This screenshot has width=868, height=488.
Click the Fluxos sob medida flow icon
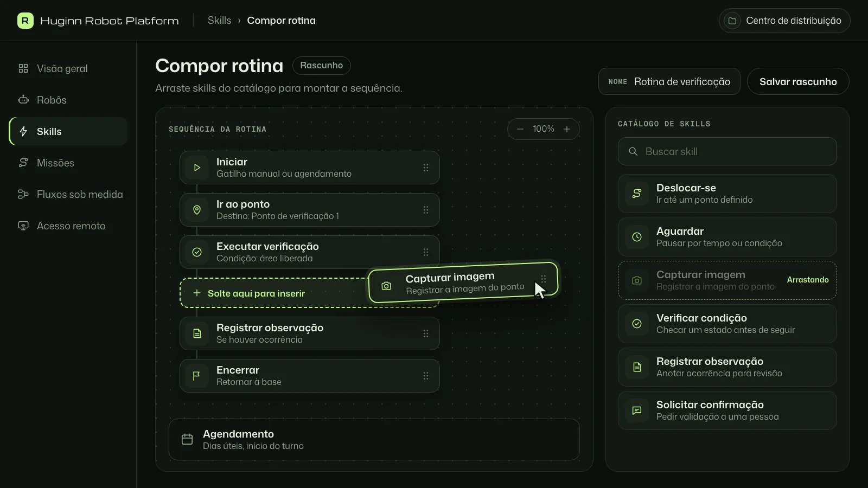point(23,194)
